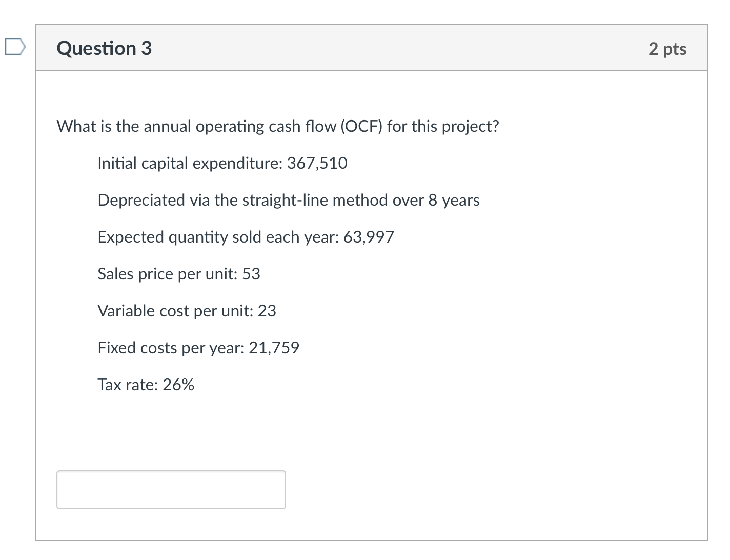The image size is (730, 560).
Task: Click the OCF question prompt text
Action: 277,126
